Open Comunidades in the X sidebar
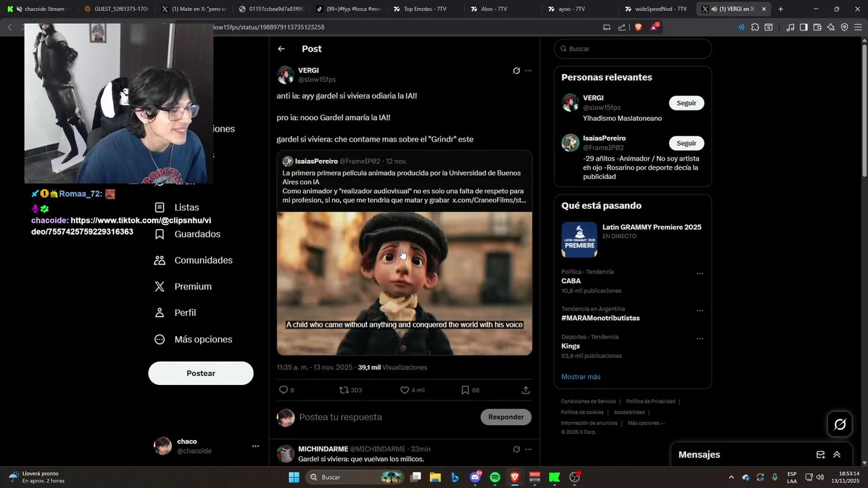This screenshot has height=488, width=868. pyautogui.click(x=194, y=260)
